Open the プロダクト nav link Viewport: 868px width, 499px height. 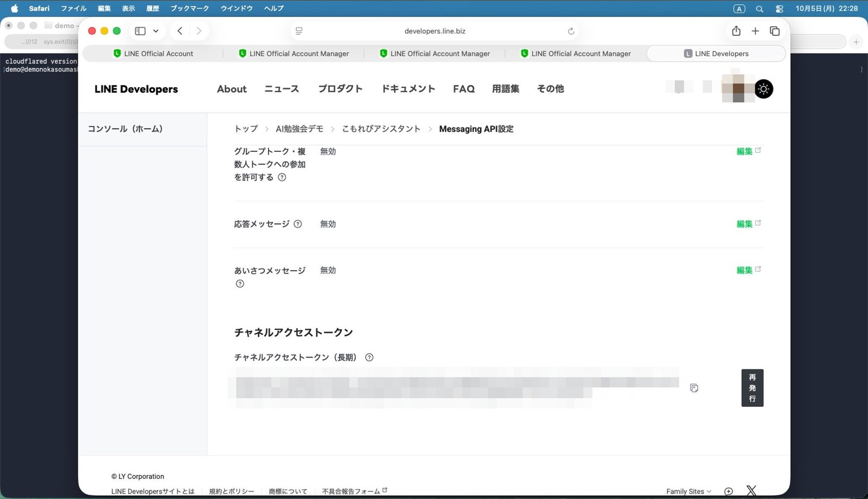pos(340,89)
